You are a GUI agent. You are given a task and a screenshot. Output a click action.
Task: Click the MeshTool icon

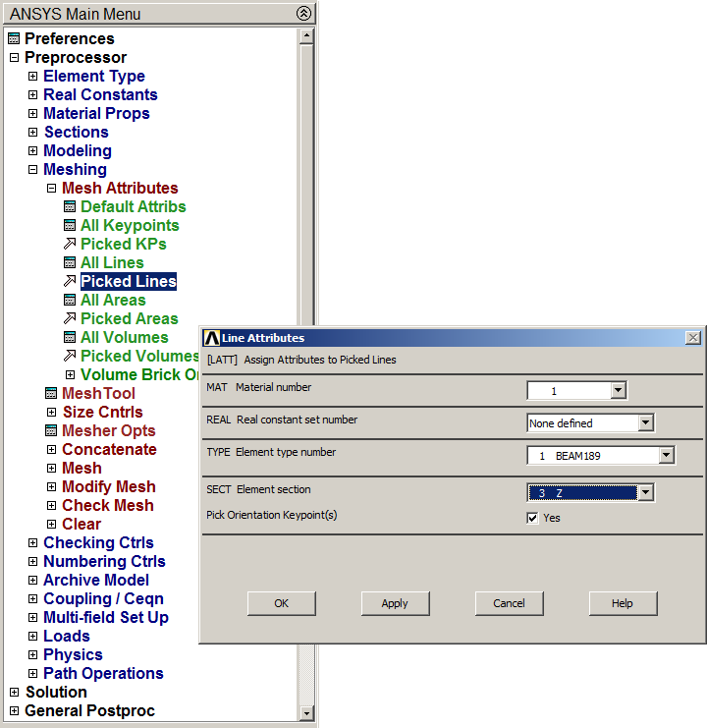pyautogui.click(x=51, y=394)
